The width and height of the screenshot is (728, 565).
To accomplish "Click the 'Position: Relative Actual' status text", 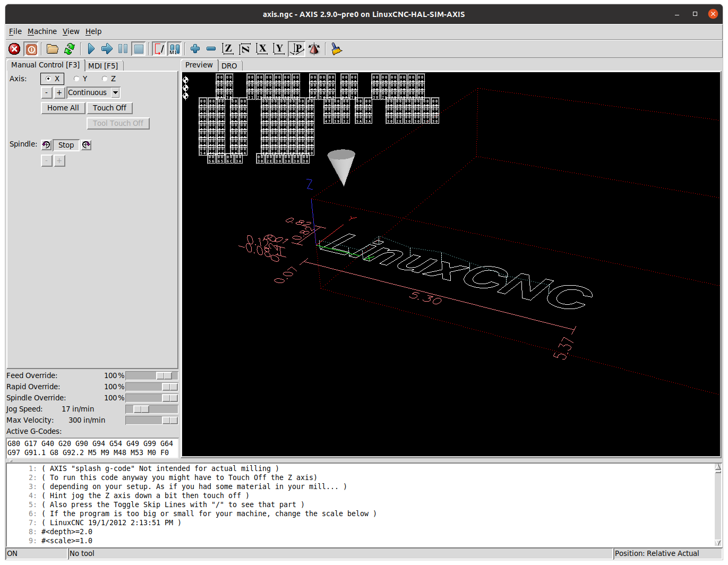I will pyautogui.click(x=657, y=553).
